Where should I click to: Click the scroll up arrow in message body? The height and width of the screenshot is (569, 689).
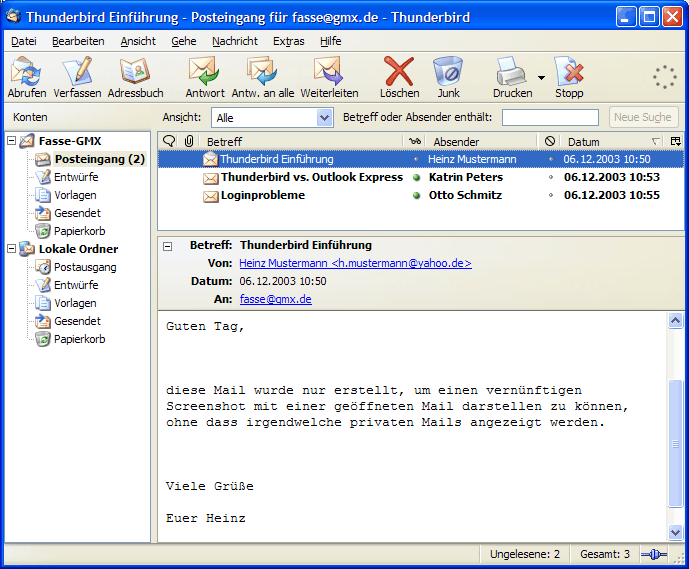(x=675, y=321)
